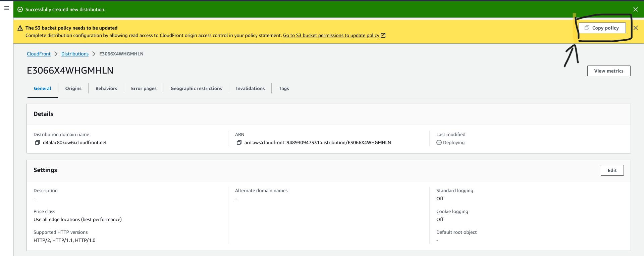This screenshot has width=644, height=256.
Task: Select the Tags tab
Action: point(284,88)
